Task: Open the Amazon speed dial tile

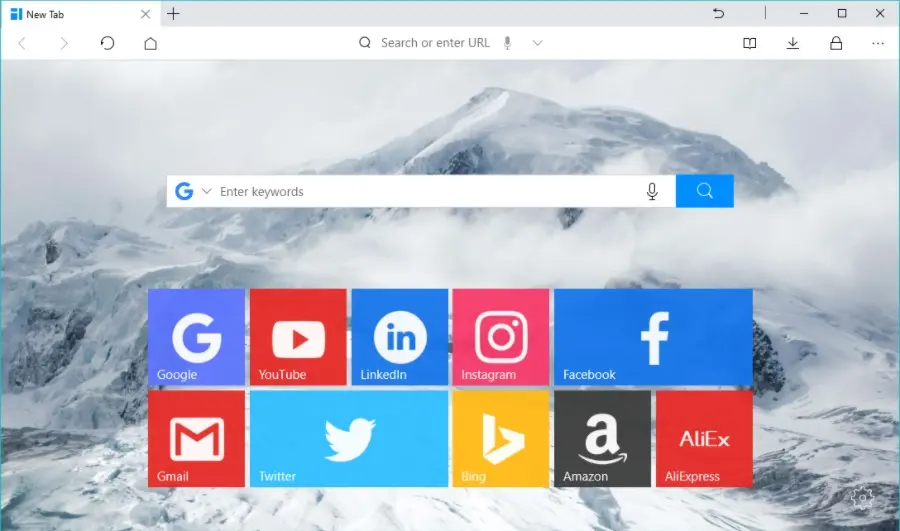Action: (602, 439)
